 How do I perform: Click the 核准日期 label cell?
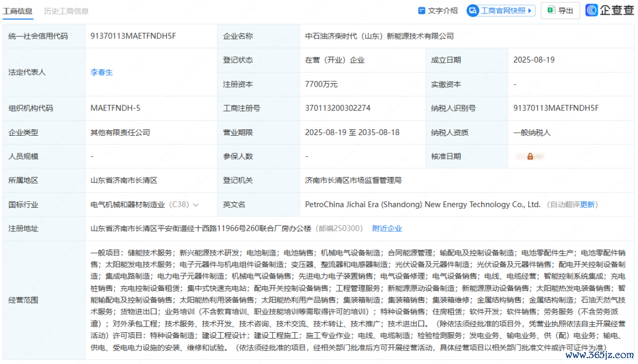point(467,156)
